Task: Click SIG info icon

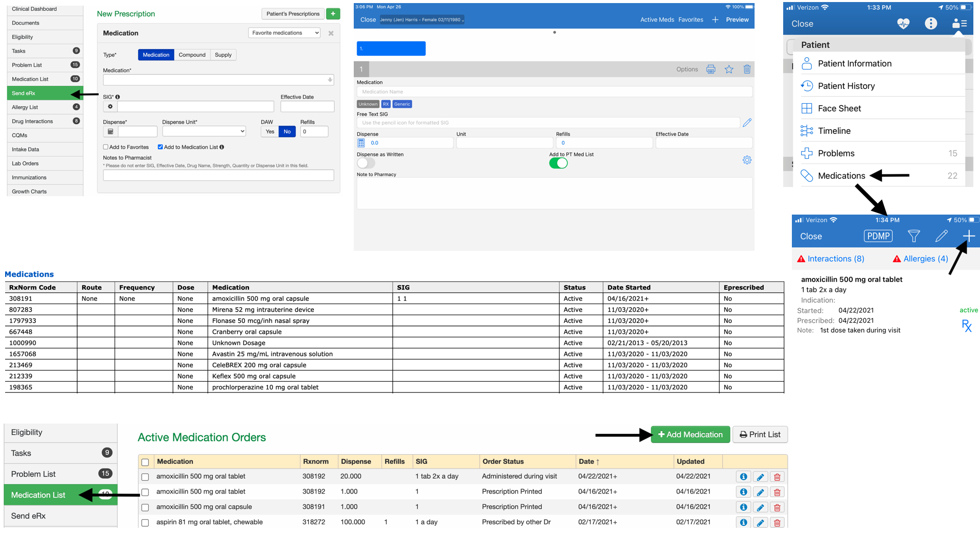Action: pos(118,97)
